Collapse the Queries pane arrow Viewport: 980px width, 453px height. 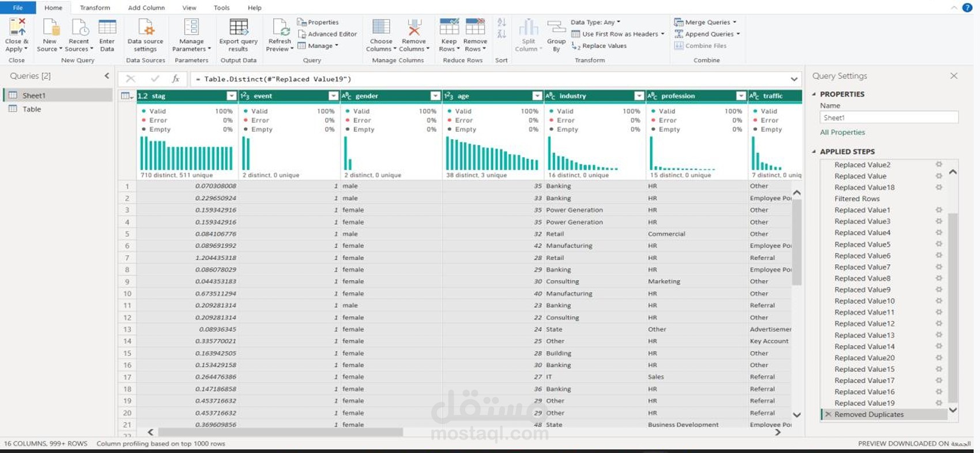pos(107,76)
